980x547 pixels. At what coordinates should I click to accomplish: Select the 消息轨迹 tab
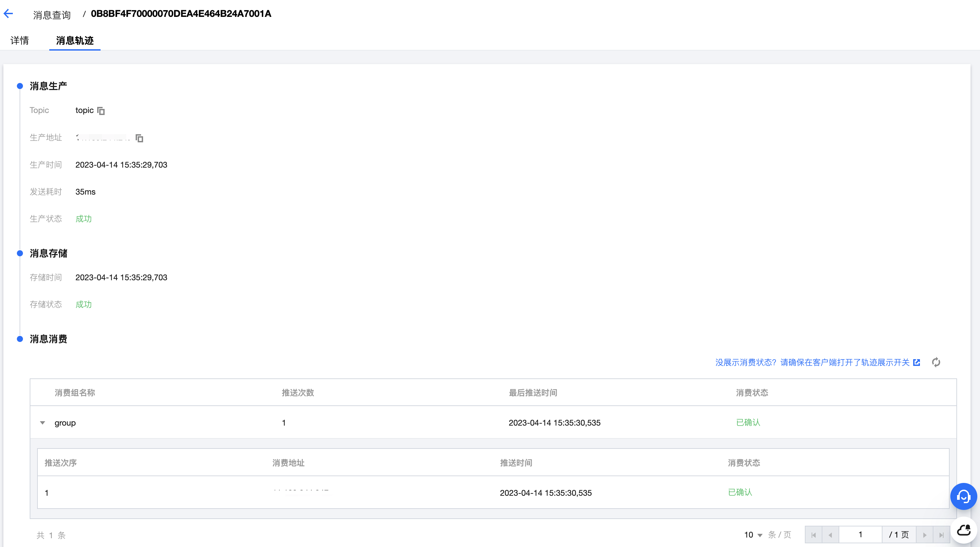point(75,40)
